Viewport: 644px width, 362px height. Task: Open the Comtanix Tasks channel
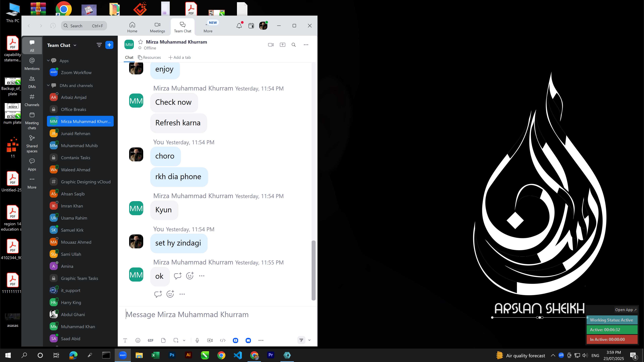coord(80,158)
